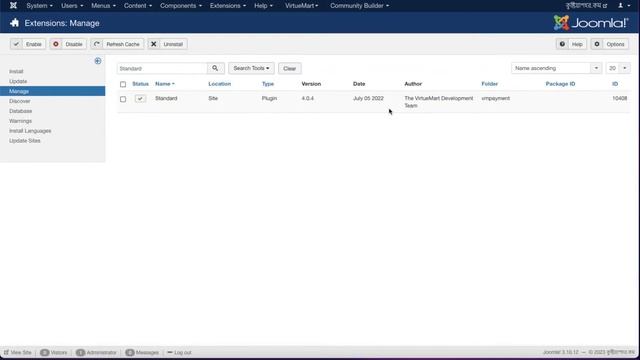Click the Disable button
The image size is (640, 360).
pos(68,44)
